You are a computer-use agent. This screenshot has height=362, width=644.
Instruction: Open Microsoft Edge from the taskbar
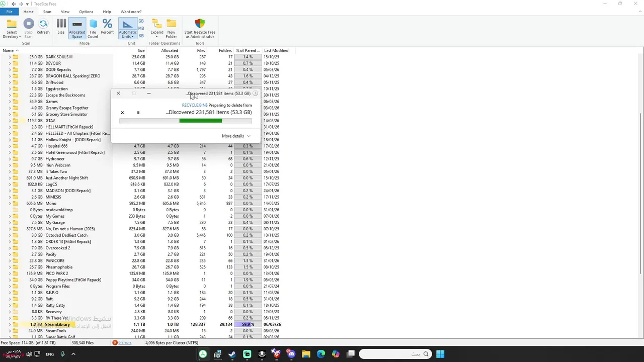(x=321, y=354)
